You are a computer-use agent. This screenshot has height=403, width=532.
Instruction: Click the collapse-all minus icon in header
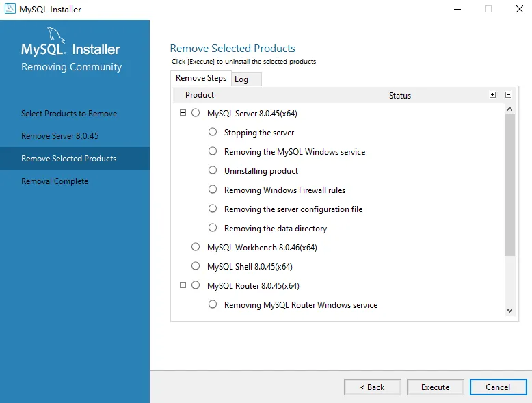coord(508,95)
